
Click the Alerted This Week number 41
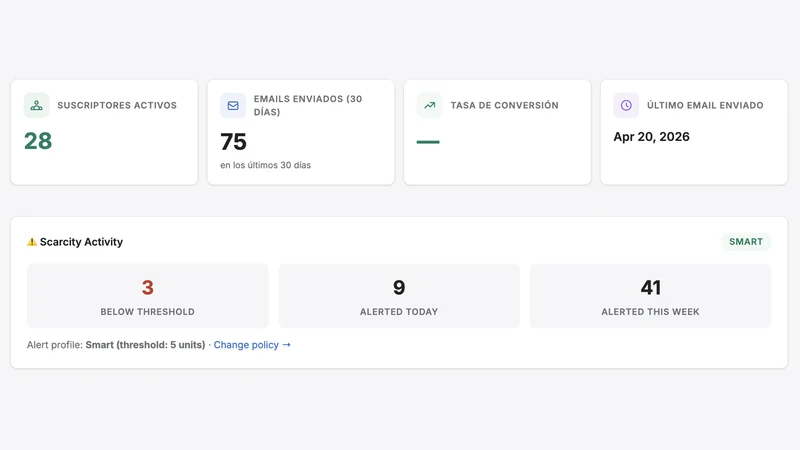click(651, 288)
